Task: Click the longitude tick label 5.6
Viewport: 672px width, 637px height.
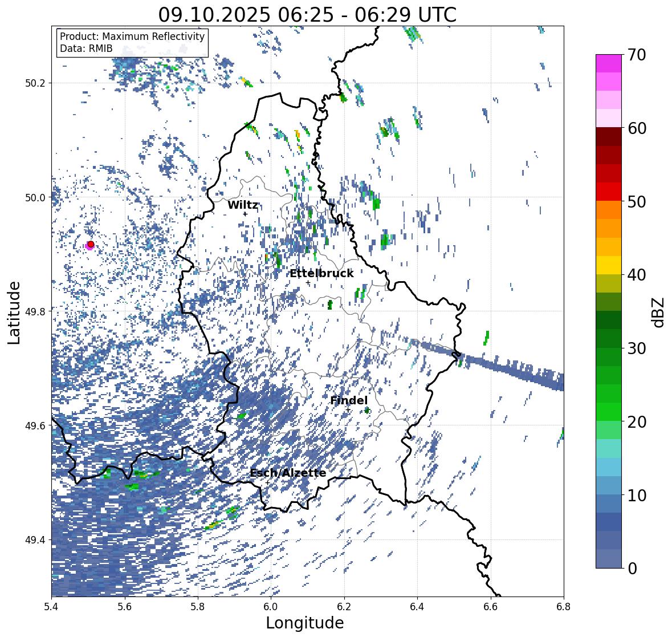Action: (x=124, y=607)
